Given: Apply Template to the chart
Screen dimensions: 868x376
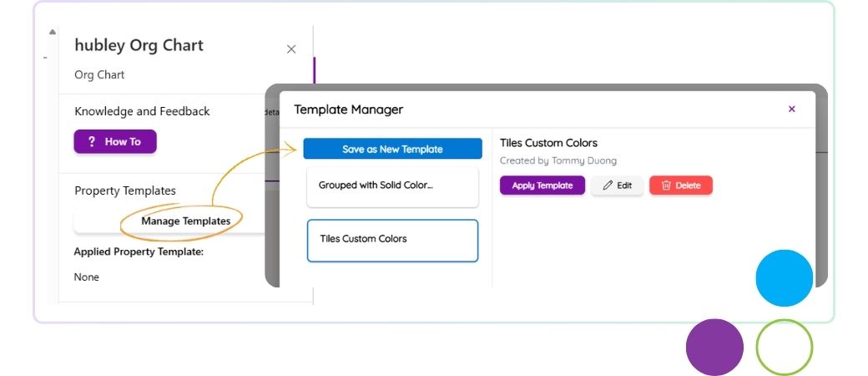Looking at the screenshot, I should pyautogui.click(x=542, y=185).
